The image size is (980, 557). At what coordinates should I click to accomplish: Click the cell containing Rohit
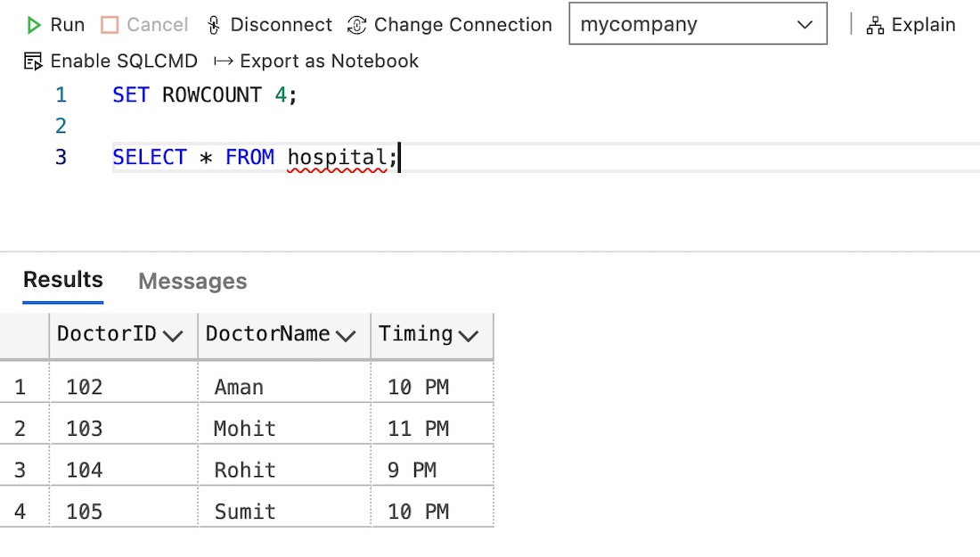[x=245, y=470]
